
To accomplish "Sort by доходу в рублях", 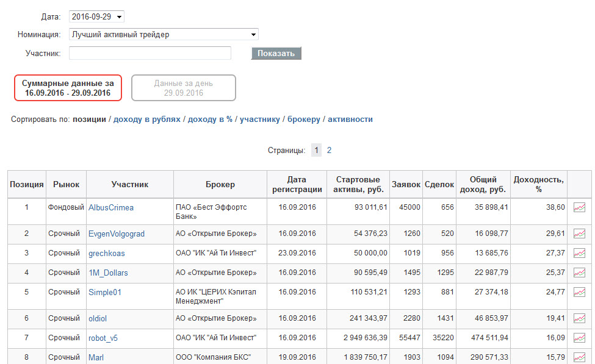I will tap(147, 119).
